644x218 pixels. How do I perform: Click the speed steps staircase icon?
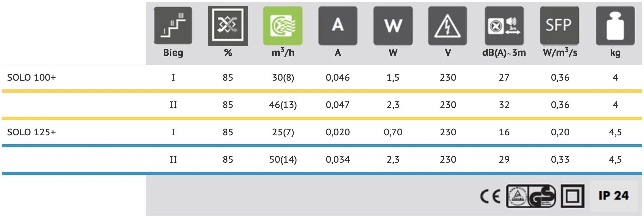click(x=173, y=26)
